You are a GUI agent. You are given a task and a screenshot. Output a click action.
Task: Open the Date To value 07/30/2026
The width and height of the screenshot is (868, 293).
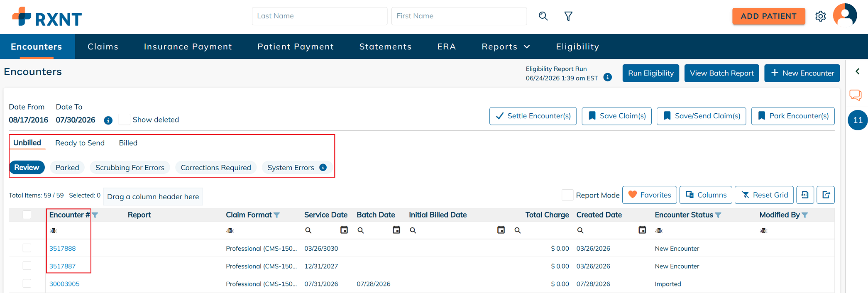click(76, 120)
